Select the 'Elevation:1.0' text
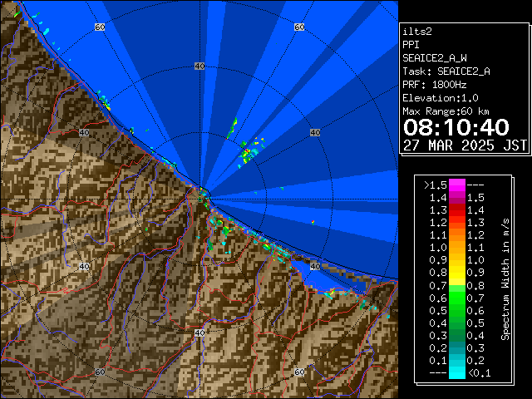The image size is (532, 399). pyautogui.click(x=441, y=98)
